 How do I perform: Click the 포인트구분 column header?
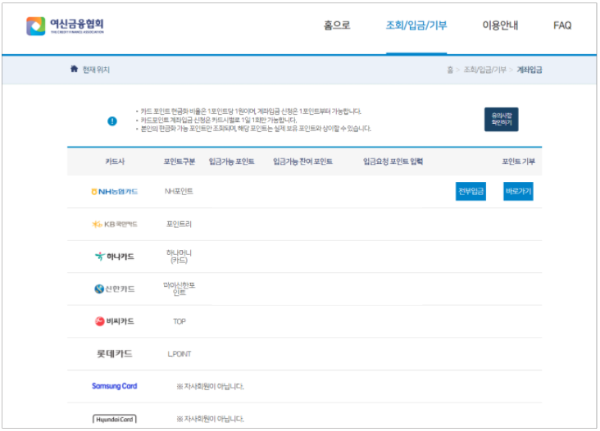pos(179,162)
